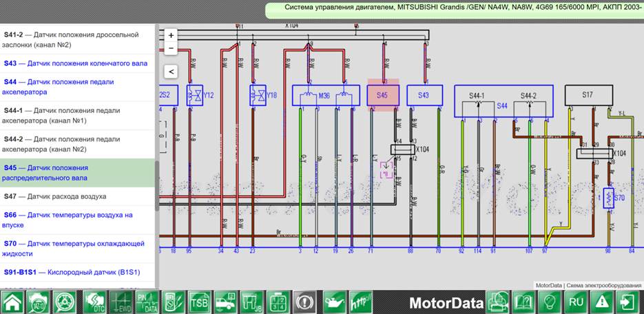Open the steering wheel section icon
Viewport: 644px width, 314px height.
tap(64, 302)
